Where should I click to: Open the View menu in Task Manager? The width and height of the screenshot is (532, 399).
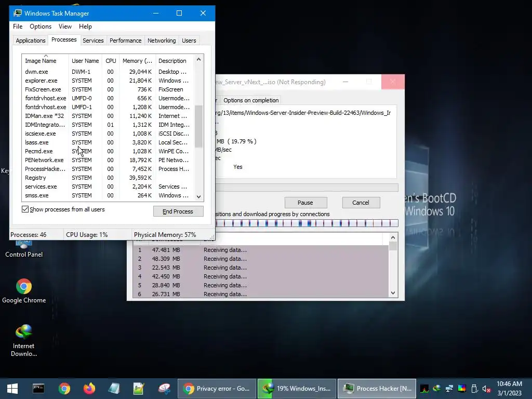[65, 26]
